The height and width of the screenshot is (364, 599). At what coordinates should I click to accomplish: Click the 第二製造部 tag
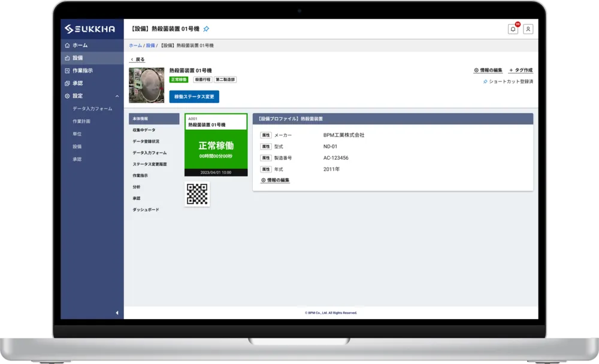point(225,80)
